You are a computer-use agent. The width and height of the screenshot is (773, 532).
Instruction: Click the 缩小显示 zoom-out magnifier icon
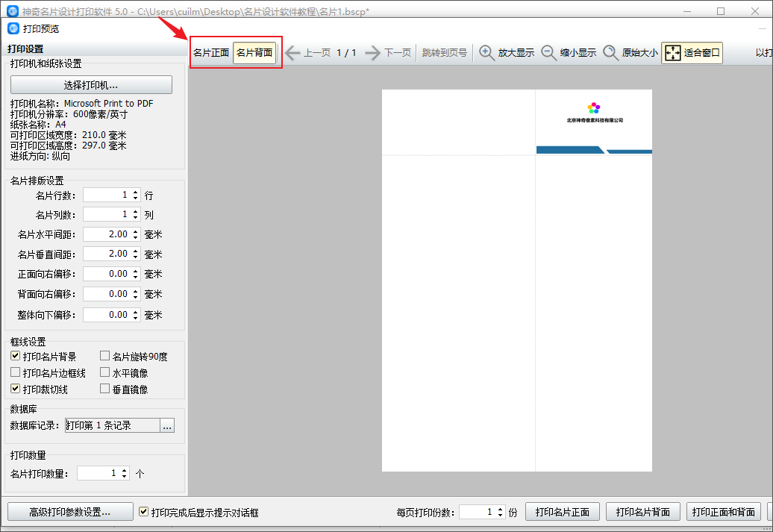point(548,53)
